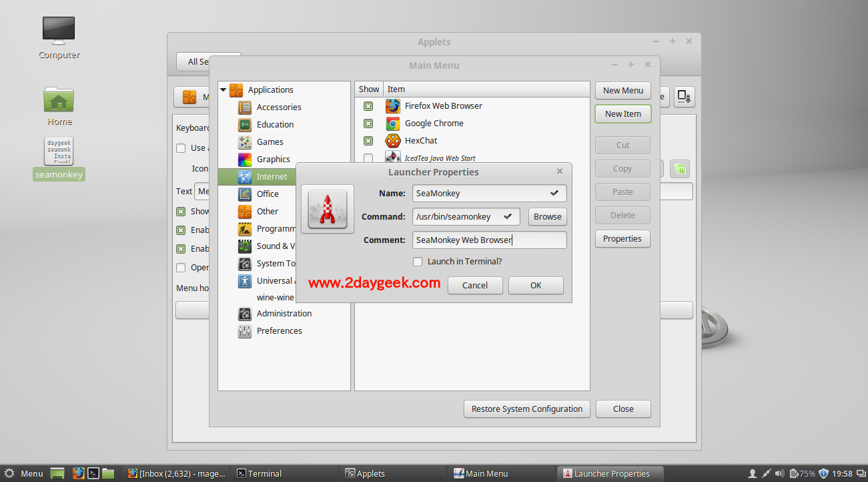The image size is (868, 482).
Task: Select the seamonkey file on desktop
Action: pos(59,159)
